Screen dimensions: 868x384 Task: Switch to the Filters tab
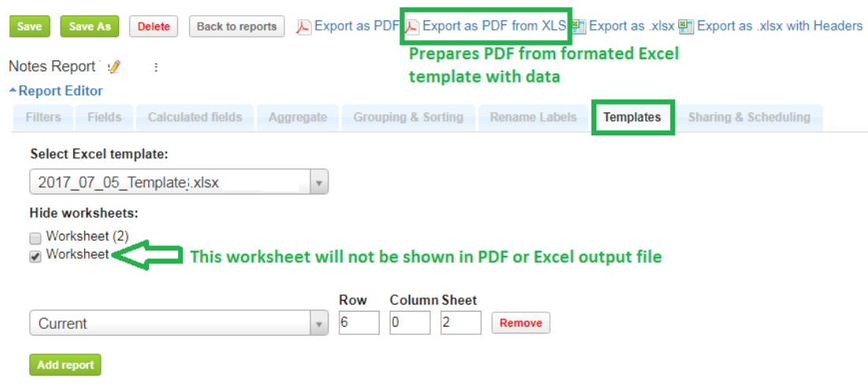[43, 117]
